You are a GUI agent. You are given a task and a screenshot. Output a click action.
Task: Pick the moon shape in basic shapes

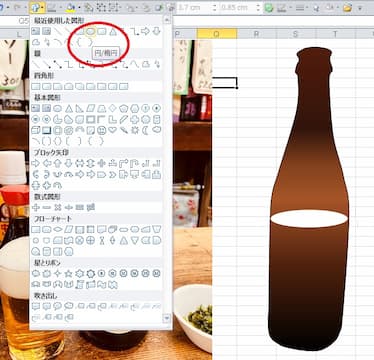coord(146,130)
